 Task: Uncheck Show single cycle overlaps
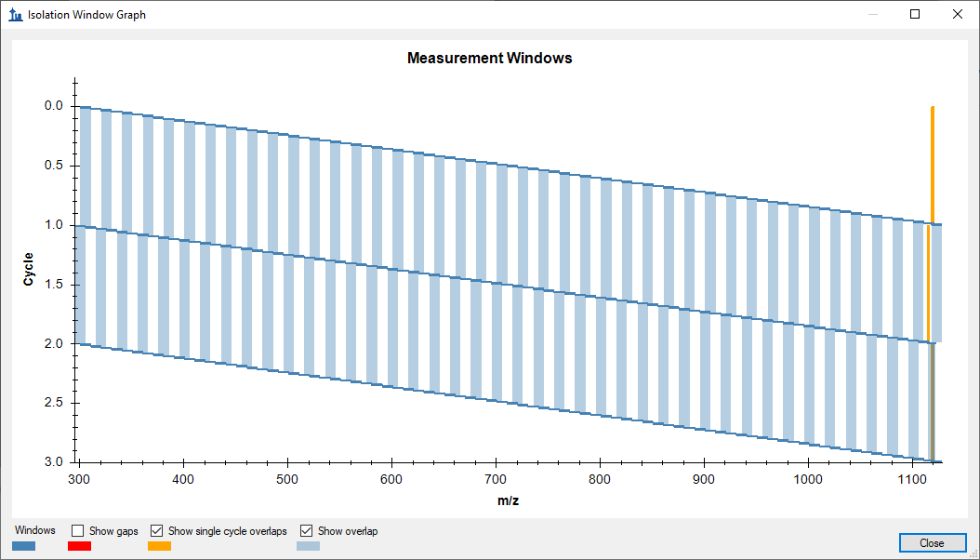pyautogui.click(x=156, y=531)
